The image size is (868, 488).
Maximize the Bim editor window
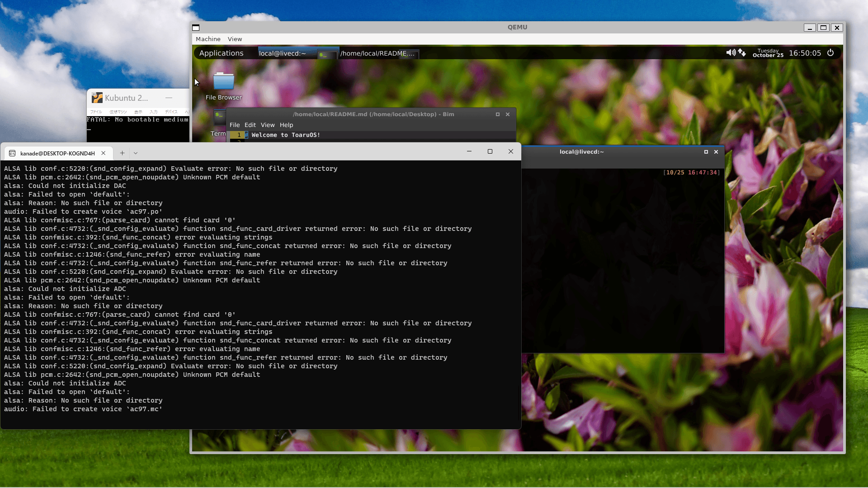point(498,114)
